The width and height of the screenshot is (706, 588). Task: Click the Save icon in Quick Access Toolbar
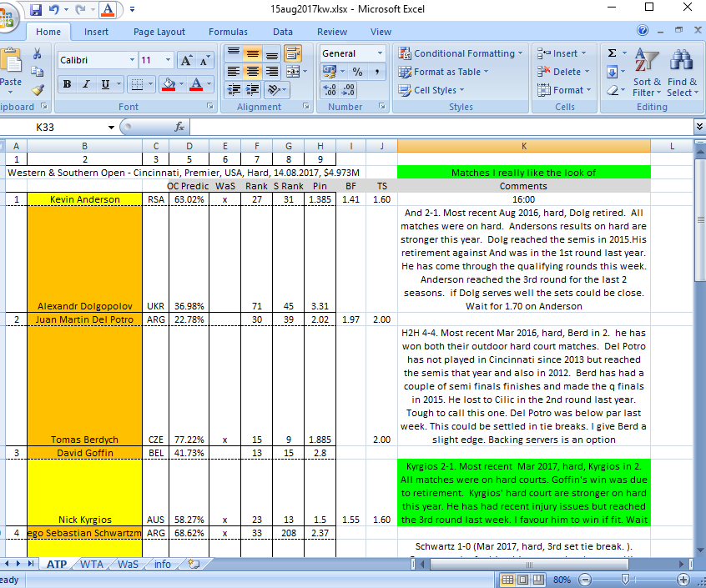click(36, 9)
